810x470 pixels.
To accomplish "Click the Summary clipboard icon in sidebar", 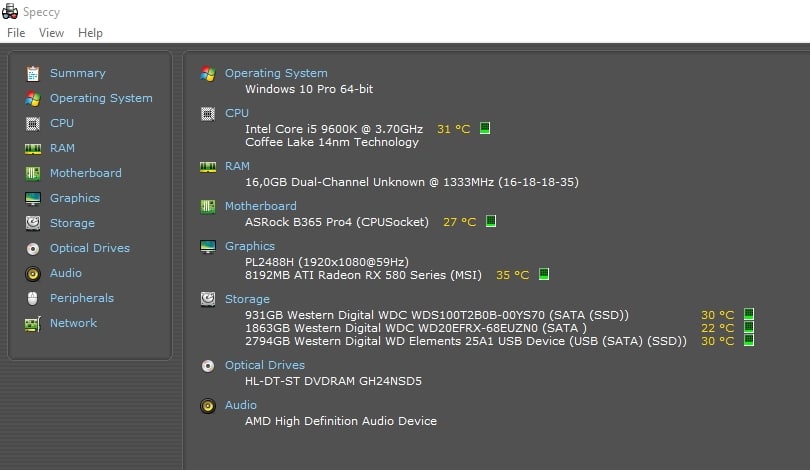I will [x=33, y=73].
